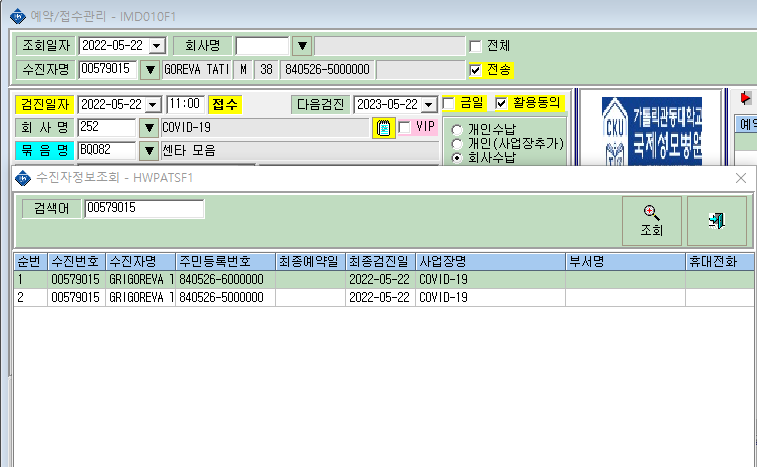Click the 사업장명 column header
757x467 pixels.
click(x=490, y=262)
